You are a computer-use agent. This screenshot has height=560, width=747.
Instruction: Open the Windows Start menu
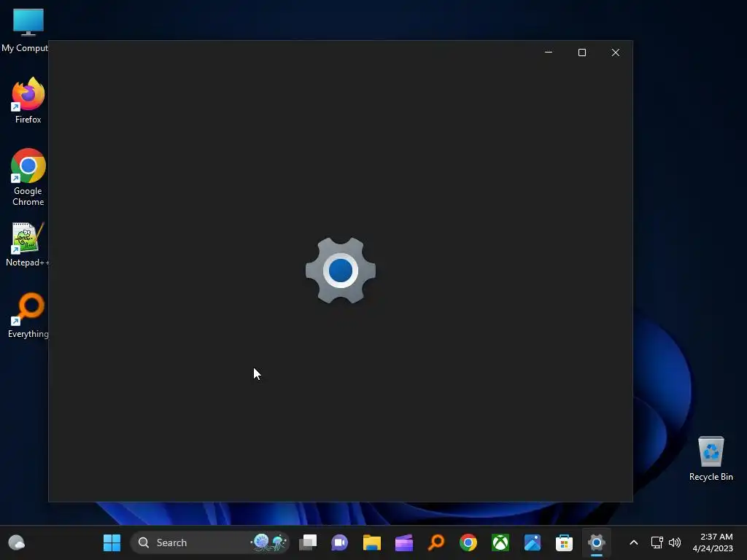tap(112, 542)
